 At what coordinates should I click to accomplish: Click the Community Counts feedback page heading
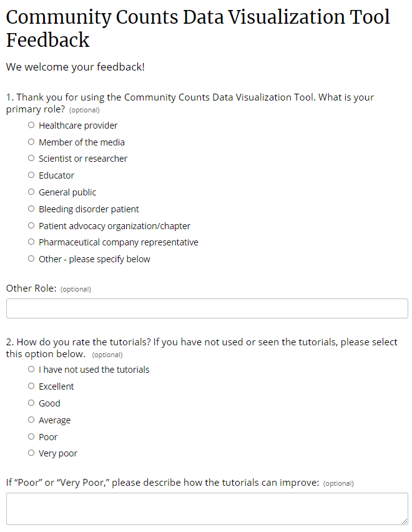(198, 28)
